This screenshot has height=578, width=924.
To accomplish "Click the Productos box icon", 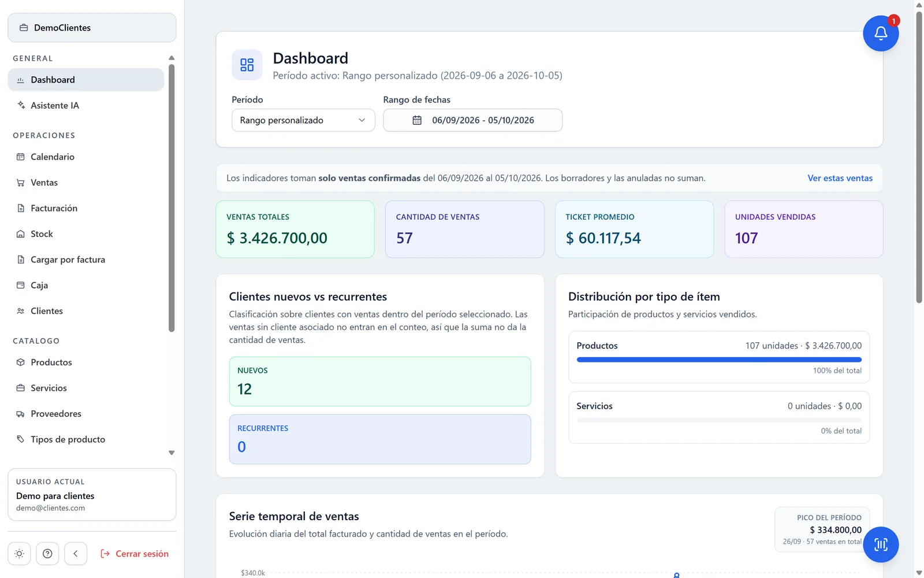I will click(x=21, y=362).
